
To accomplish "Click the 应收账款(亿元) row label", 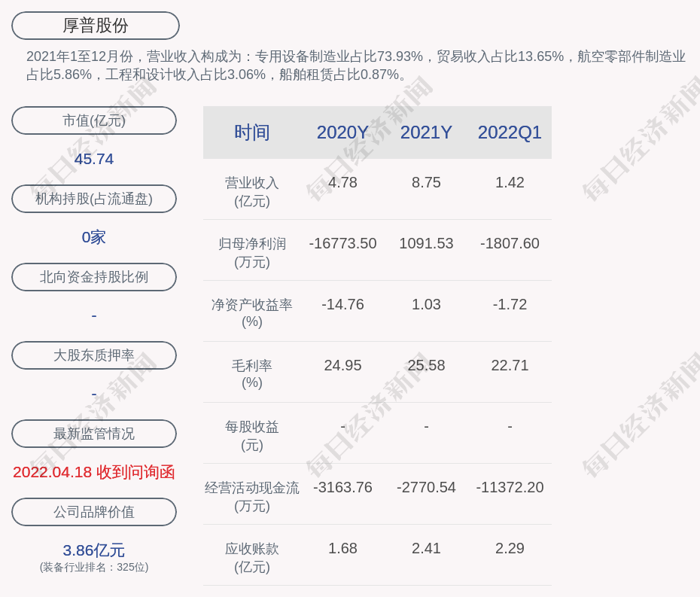I will [252, 558].
